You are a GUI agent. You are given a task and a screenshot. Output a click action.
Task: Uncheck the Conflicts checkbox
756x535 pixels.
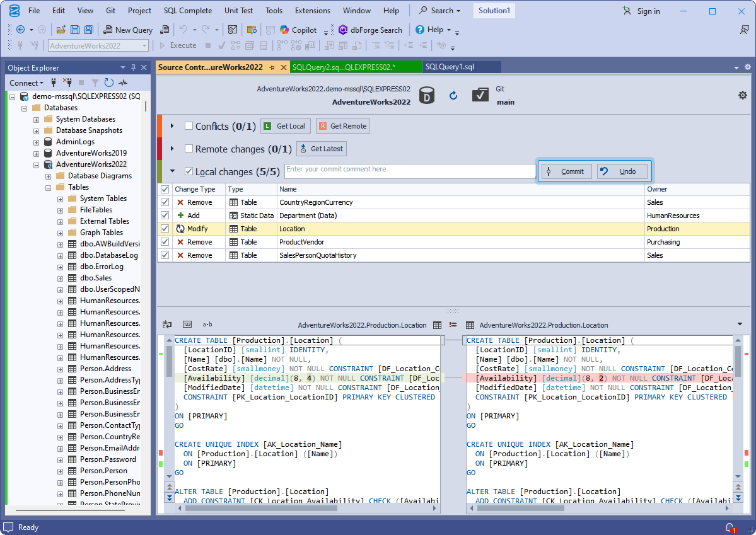click(188, 125)
